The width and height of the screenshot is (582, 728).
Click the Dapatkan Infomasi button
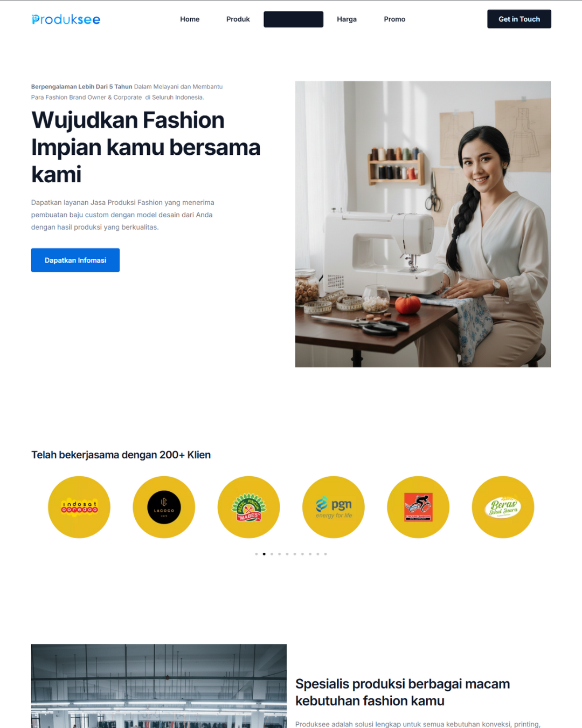click(75, 260)
